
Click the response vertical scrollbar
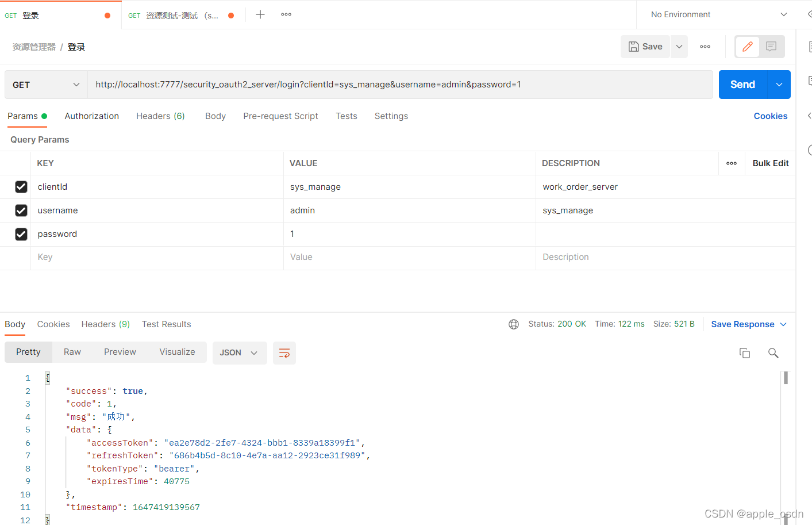(786, 378)
